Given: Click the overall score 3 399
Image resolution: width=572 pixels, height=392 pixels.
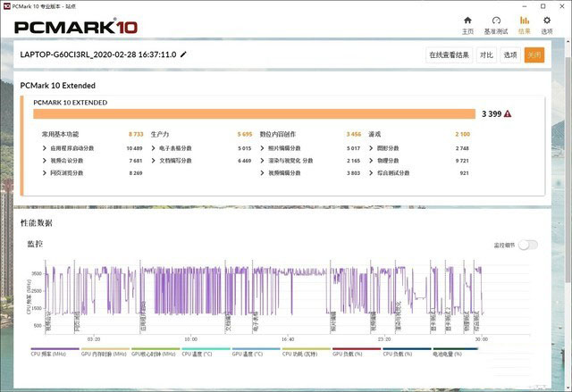Looking at the screenshot, I should tap(492, 114).
